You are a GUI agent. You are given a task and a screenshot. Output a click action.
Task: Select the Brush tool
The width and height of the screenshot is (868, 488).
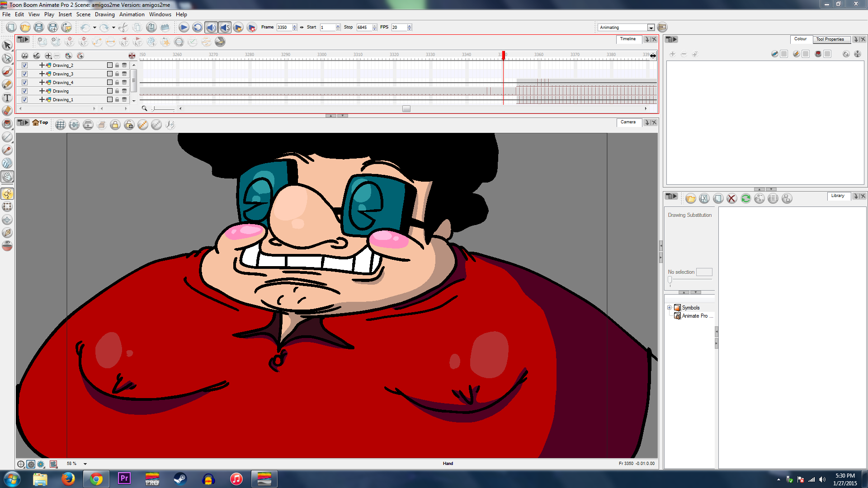(7, 71)
